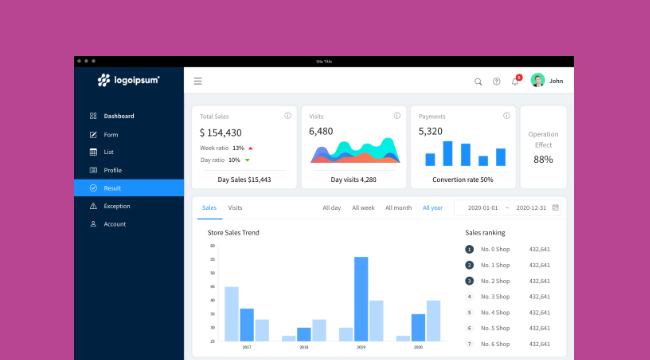Click No. 2 Shop ranking row
Viewport: 650px width, 360px height.
[x=507, y=281]
